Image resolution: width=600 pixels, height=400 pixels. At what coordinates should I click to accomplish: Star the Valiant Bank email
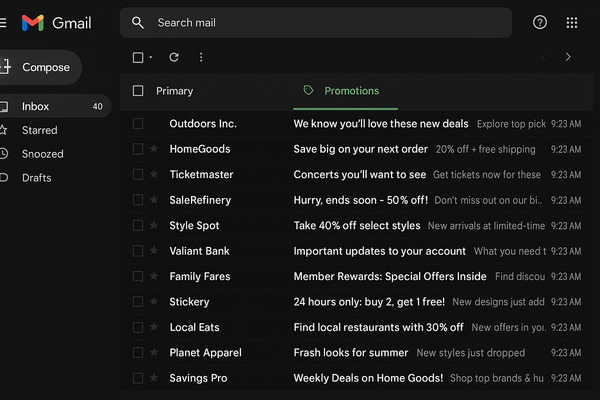154,251
